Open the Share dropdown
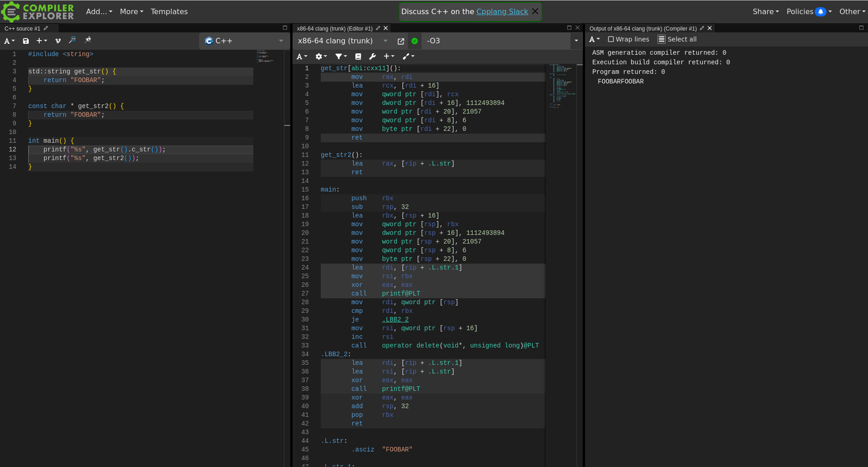 coord(765,12)
